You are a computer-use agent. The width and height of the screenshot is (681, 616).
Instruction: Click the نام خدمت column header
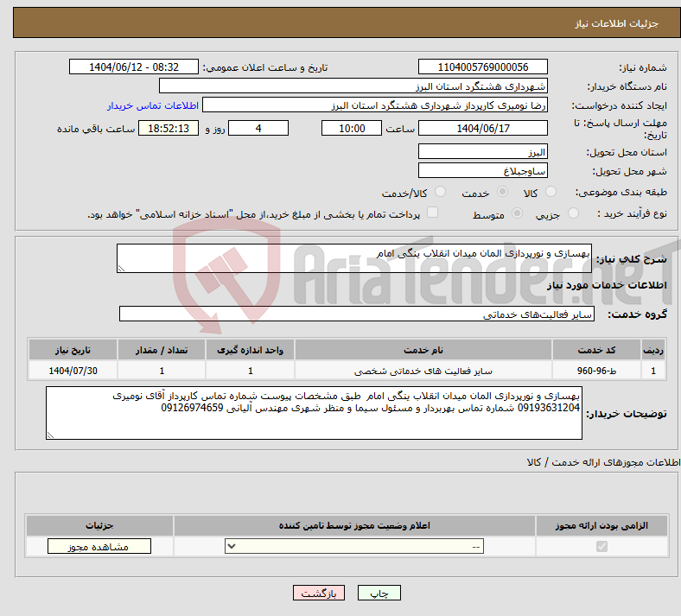(423, 350)
